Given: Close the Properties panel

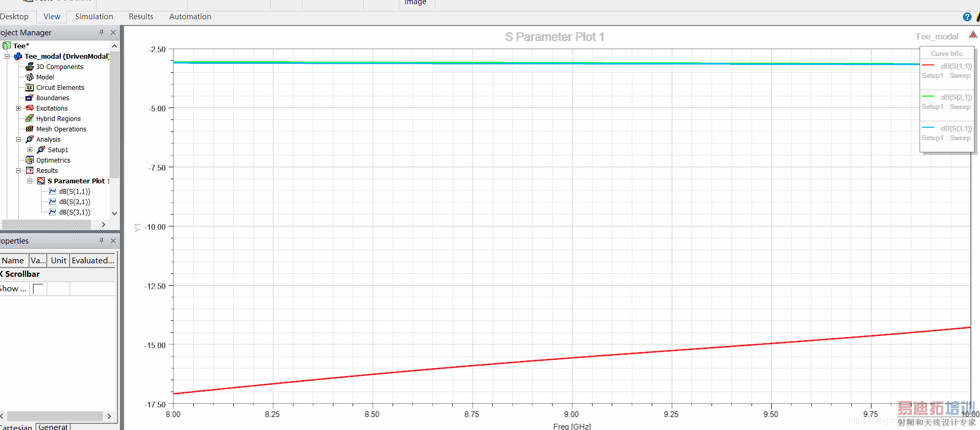Looking at the screenshot, I should tap(113, 240).
